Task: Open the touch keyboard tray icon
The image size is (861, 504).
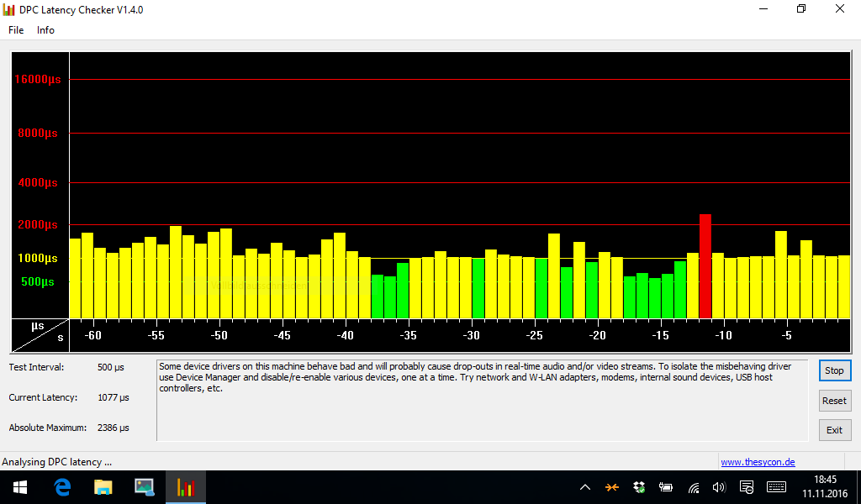Action: pos(776,487)
